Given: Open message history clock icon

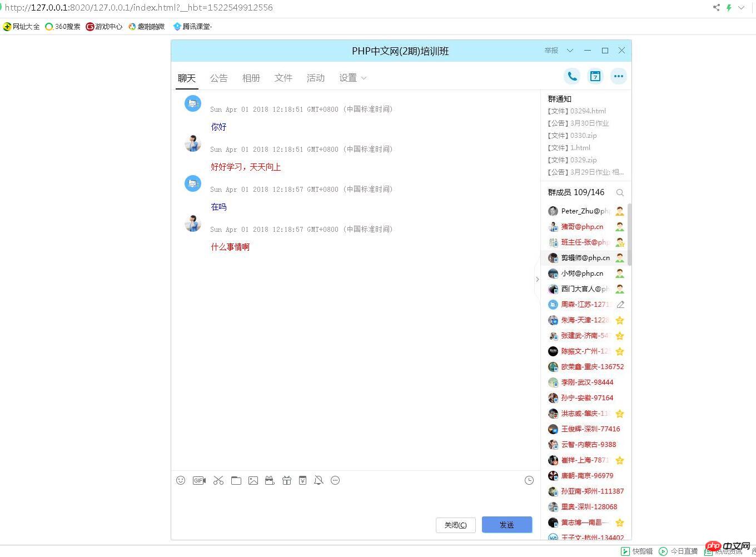Looking at the screenshot, I should coord(529,480).
